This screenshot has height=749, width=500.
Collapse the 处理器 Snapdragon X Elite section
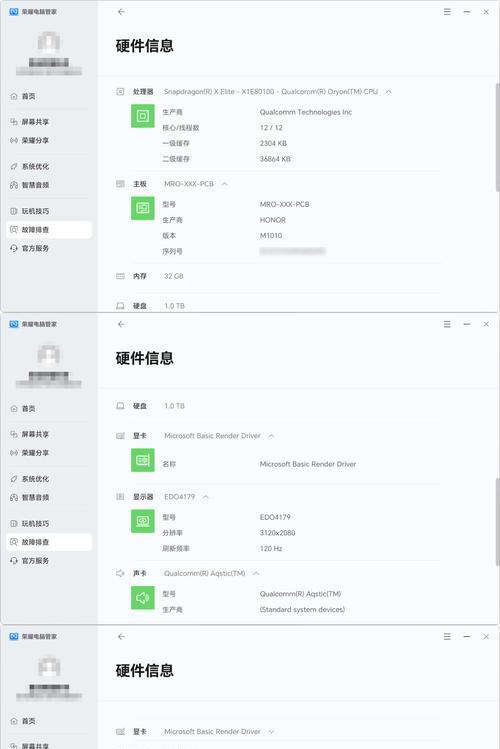389,92
